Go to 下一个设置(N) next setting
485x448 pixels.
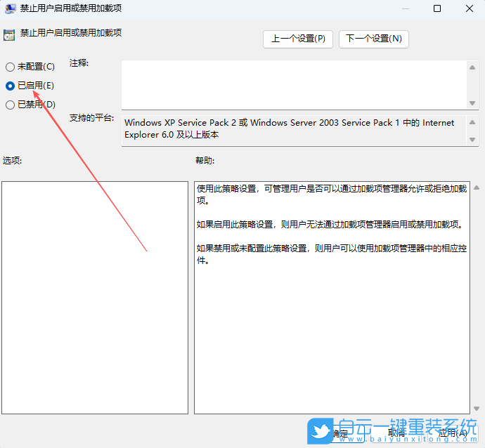[x=374, y=39]
